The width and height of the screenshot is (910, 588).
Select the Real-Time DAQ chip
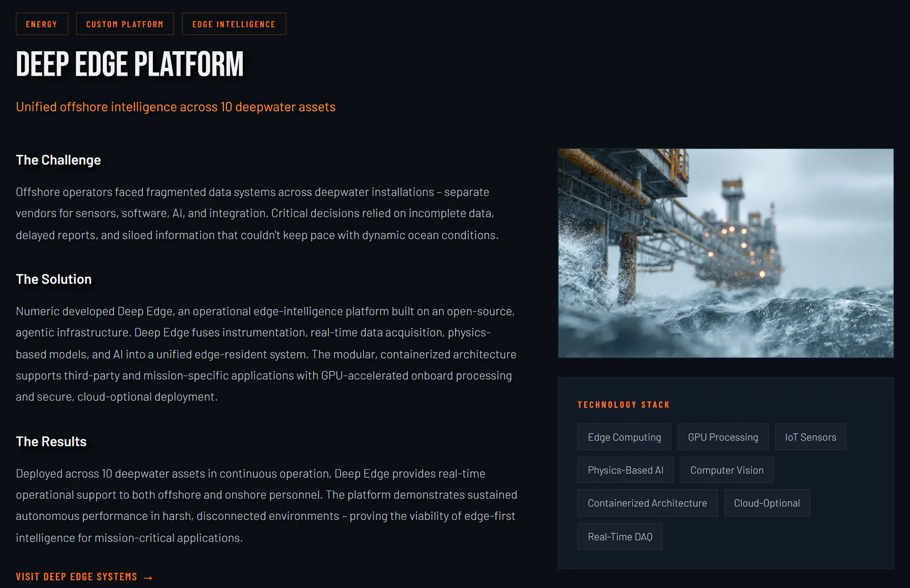point(620,536)
